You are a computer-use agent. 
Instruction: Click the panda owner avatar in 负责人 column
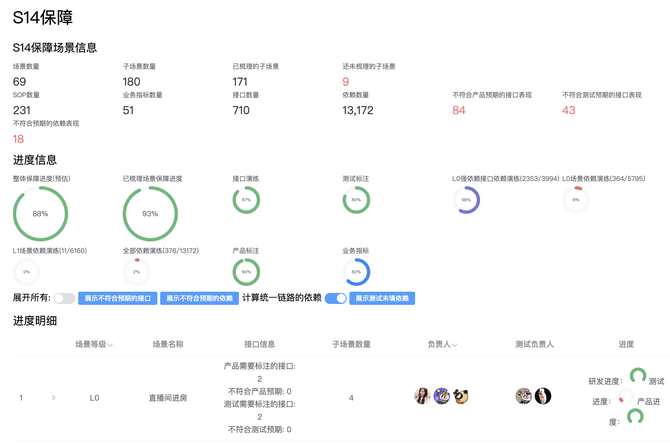pos(461,396)
